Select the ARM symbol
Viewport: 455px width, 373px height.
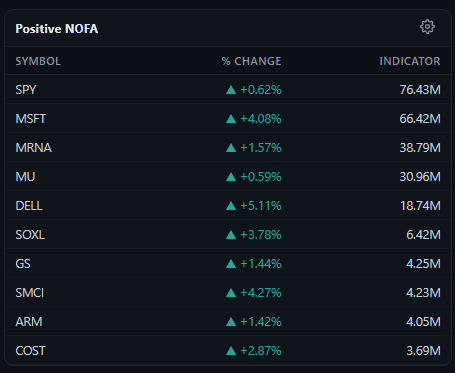point(29,322)
